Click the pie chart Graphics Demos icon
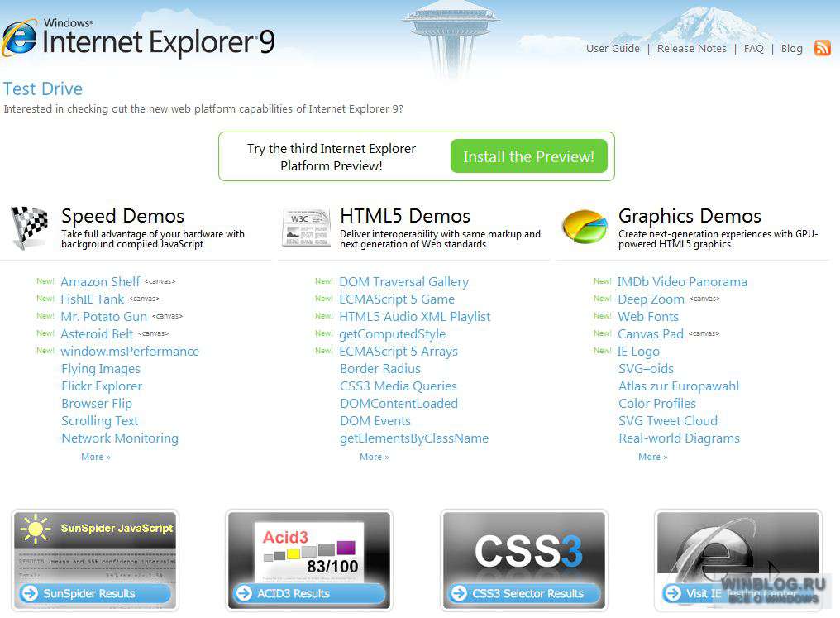 585,227
